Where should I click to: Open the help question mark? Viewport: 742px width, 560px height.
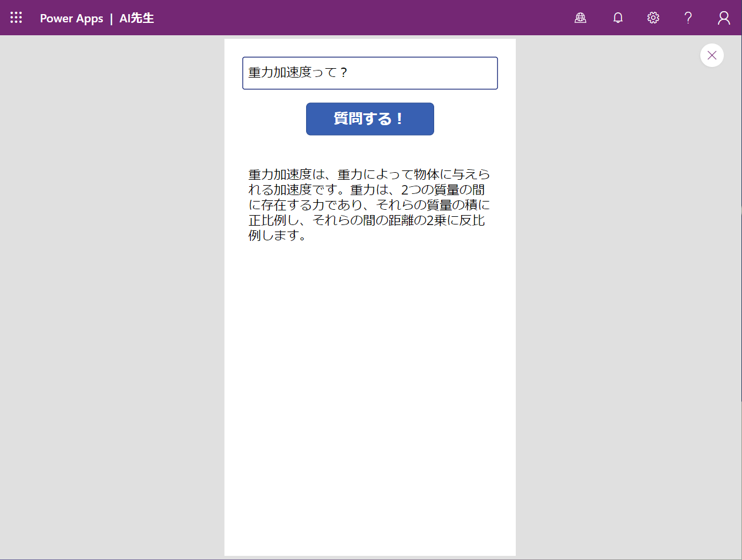coord(688,18)
